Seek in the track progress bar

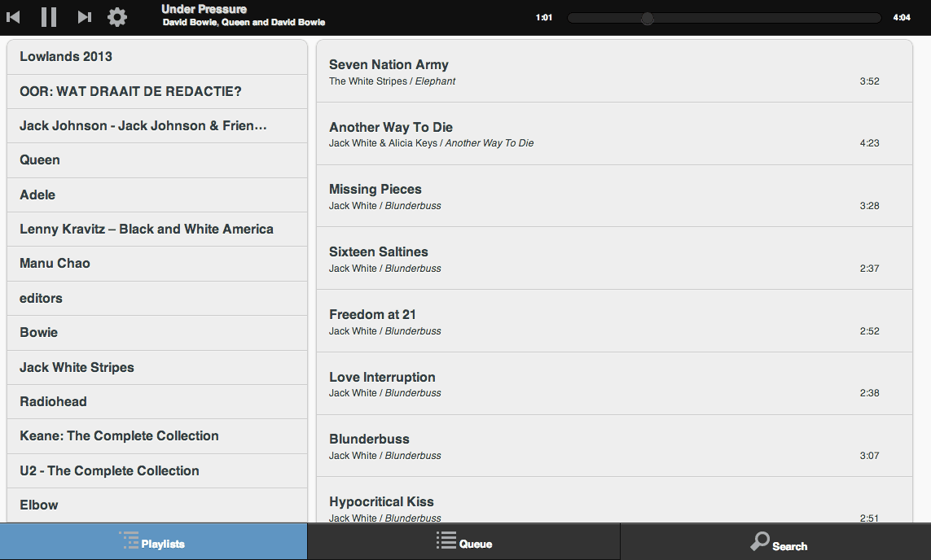click(x=723, y=18)
